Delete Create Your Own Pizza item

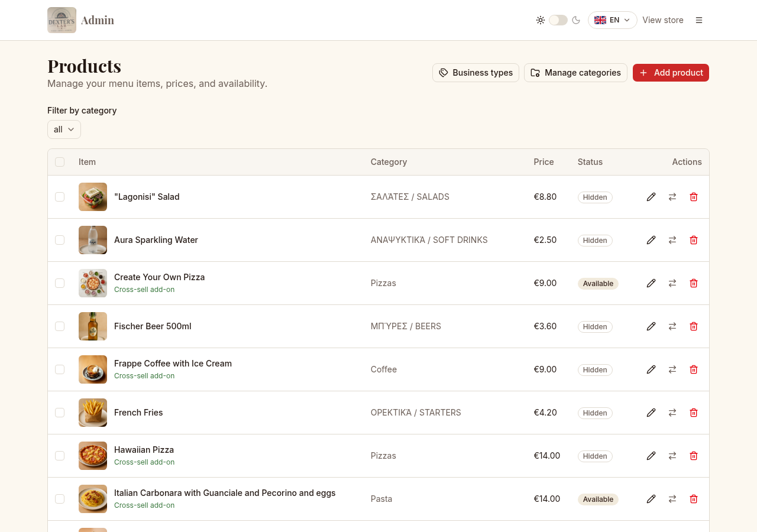(694, 283)
